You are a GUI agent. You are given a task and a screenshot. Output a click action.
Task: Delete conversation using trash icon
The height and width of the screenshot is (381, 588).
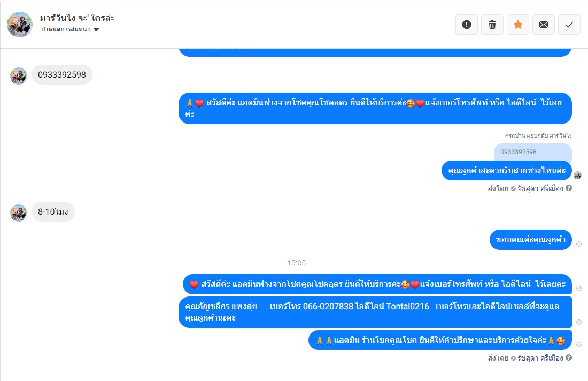click(492, 25)
